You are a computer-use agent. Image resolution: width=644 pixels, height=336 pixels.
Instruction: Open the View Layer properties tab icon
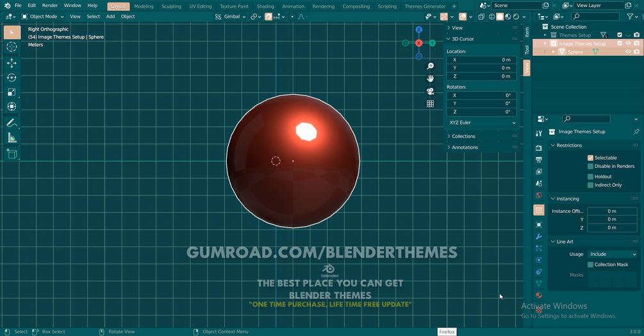(x=539, y=171)
